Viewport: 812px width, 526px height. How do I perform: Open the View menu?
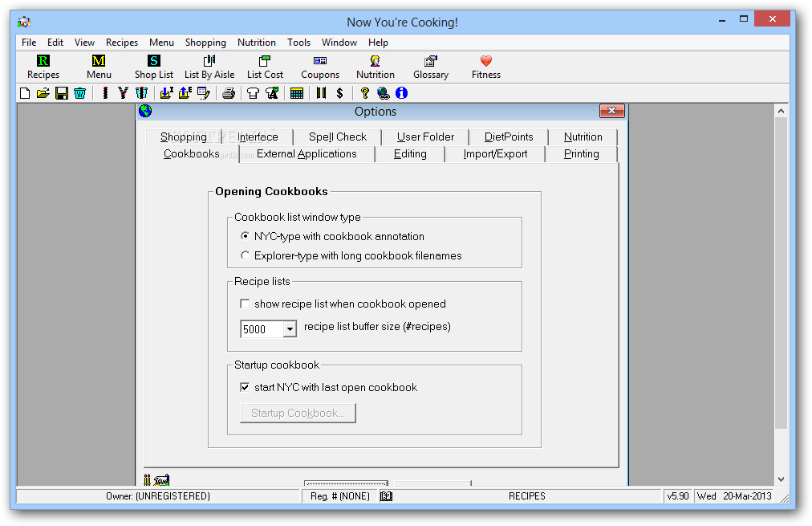84,43
